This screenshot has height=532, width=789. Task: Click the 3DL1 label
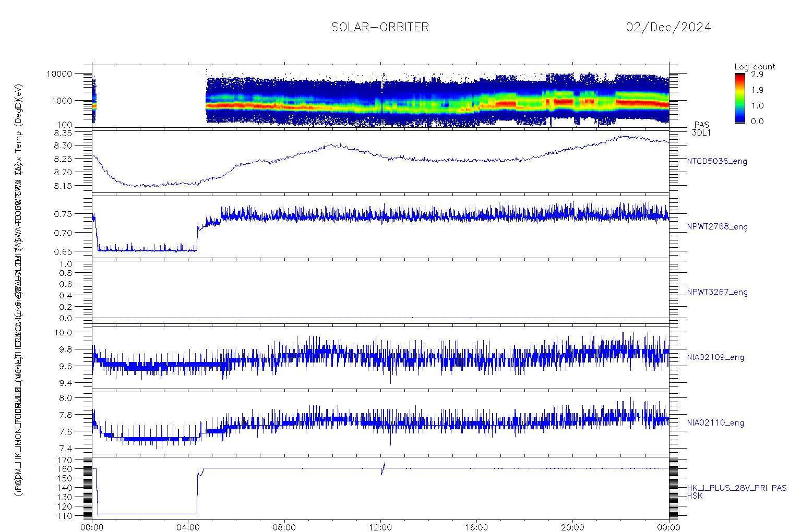(x=701, y=133)
